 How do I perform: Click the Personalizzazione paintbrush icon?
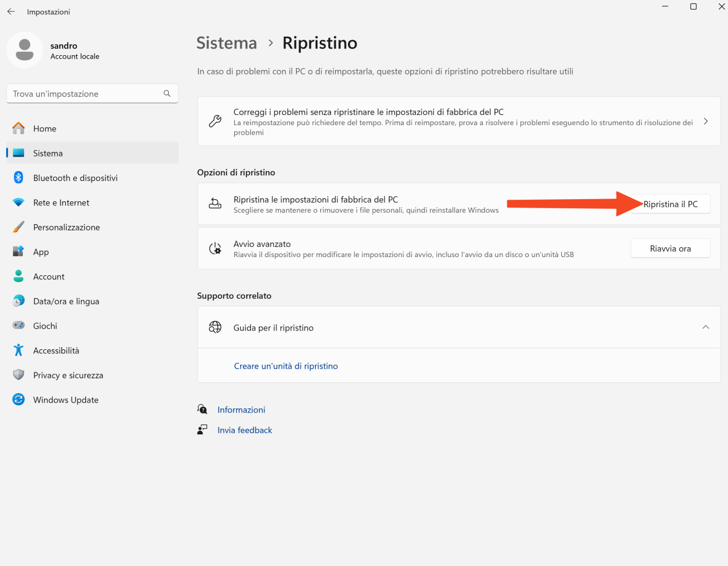tap(19, 227)
